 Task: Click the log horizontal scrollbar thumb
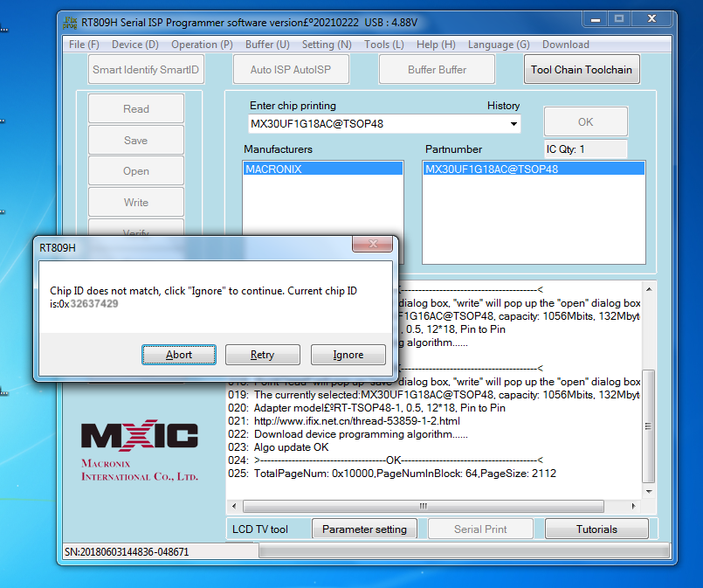pyautogui.click(x=424, y=506)
